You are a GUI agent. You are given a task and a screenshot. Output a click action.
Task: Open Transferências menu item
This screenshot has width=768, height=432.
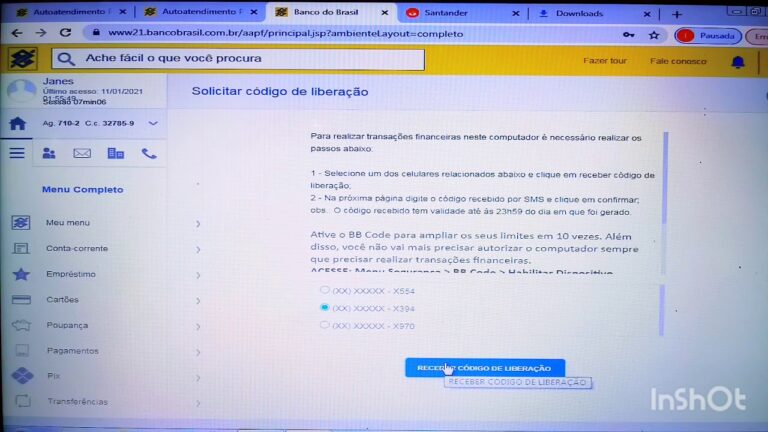tap(77, 402)
